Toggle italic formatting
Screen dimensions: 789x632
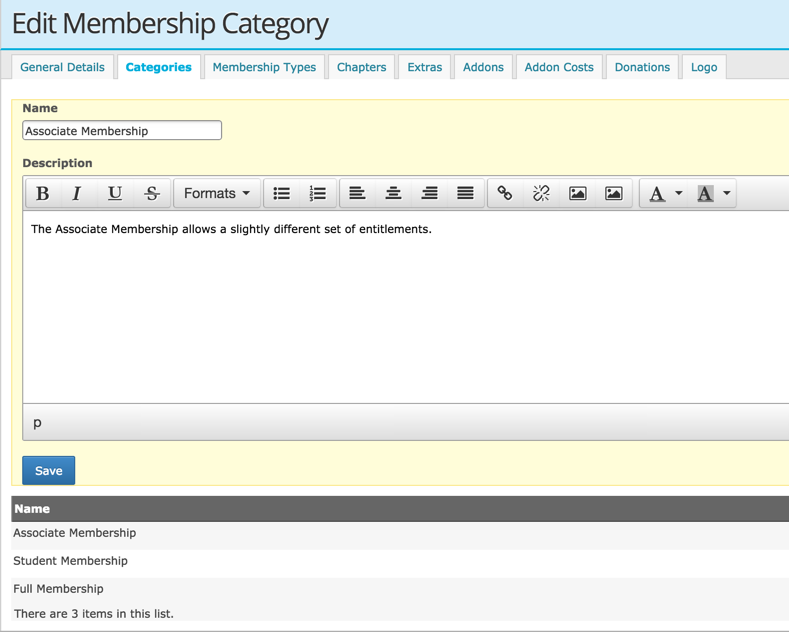point(78,193)
